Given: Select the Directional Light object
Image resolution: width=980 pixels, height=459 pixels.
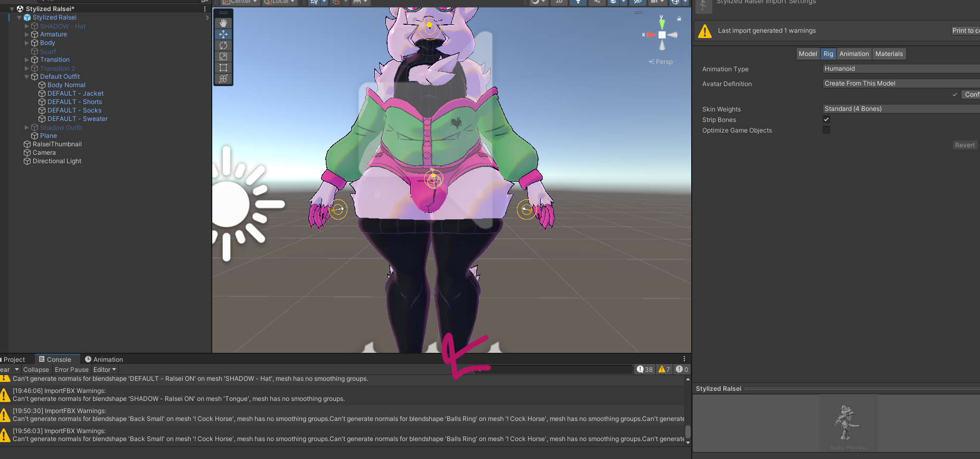Looking at the screenshot, I should point(57,161).
